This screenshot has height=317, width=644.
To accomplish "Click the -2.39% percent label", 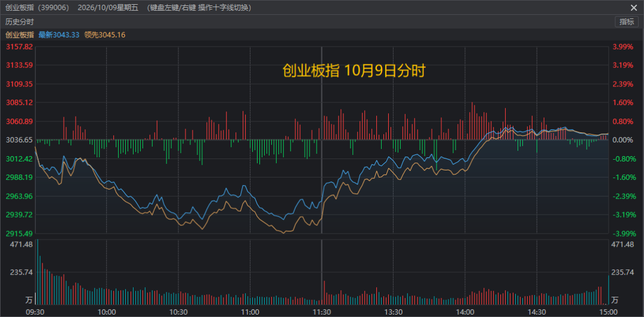I will pyautogui.click(x=623, y=196).
